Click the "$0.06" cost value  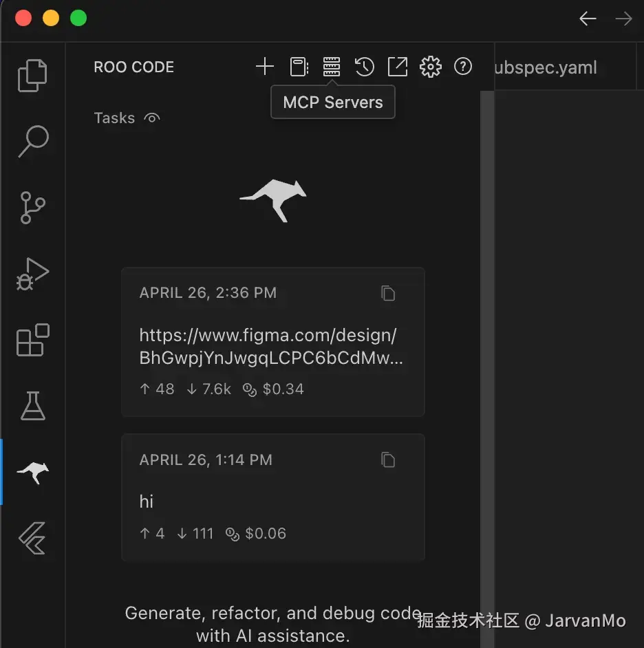pos(266,534)
